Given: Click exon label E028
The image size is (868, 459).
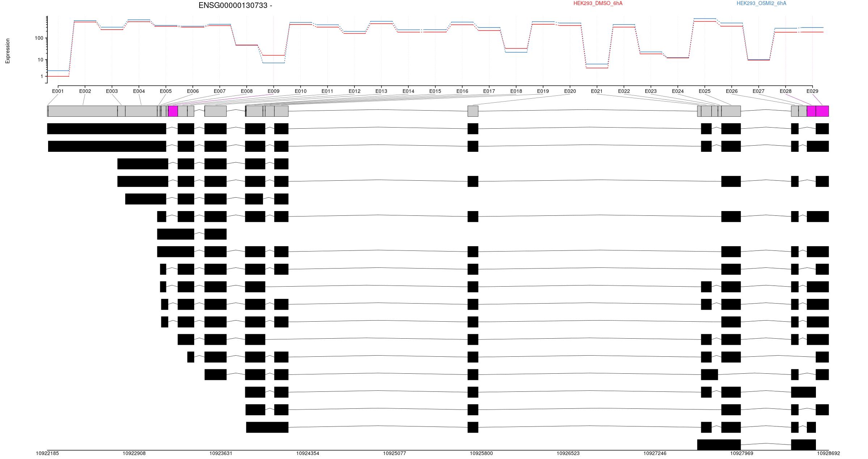Looking at the screenshot, I should [786, 91].
